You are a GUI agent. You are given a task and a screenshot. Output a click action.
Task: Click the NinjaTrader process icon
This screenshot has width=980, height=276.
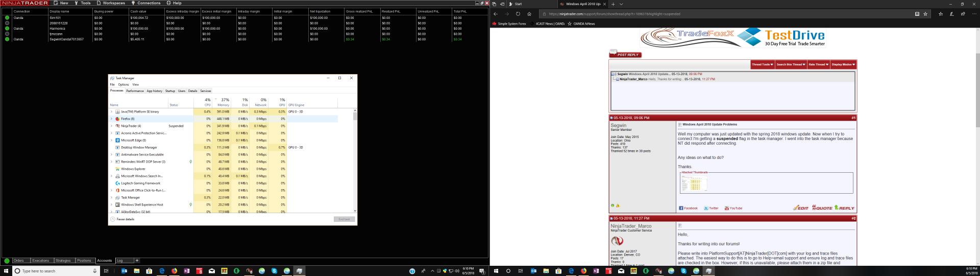point(117,126)
